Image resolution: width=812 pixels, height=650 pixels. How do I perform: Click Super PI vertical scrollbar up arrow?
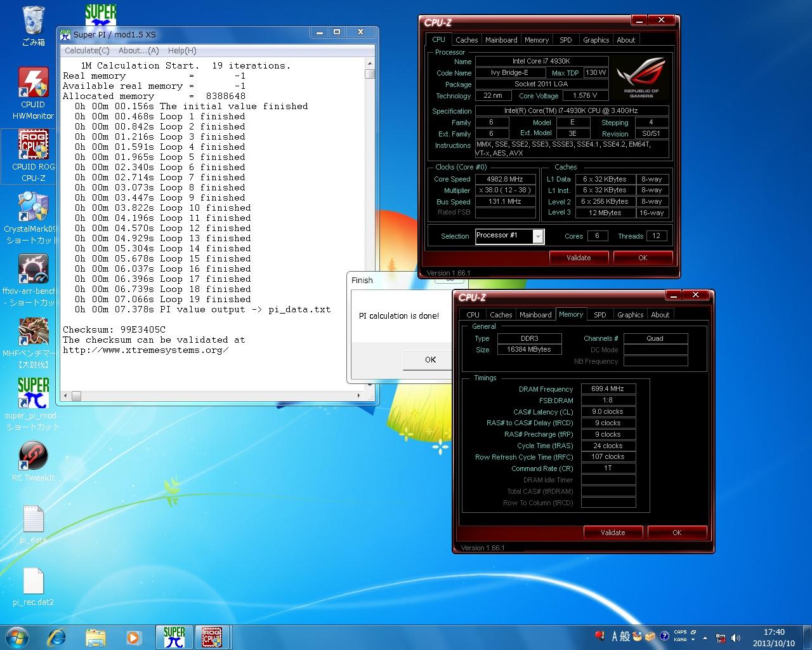coord(370,64)
